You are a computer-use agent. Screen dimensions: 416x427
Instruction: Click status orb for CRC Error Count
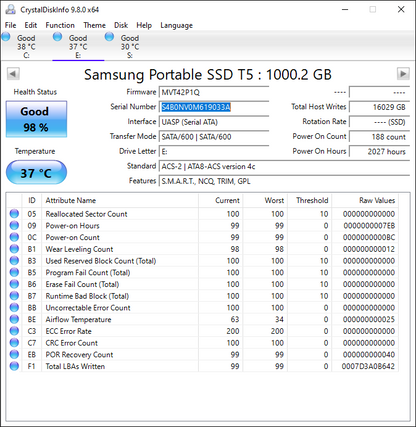[14, 343]
